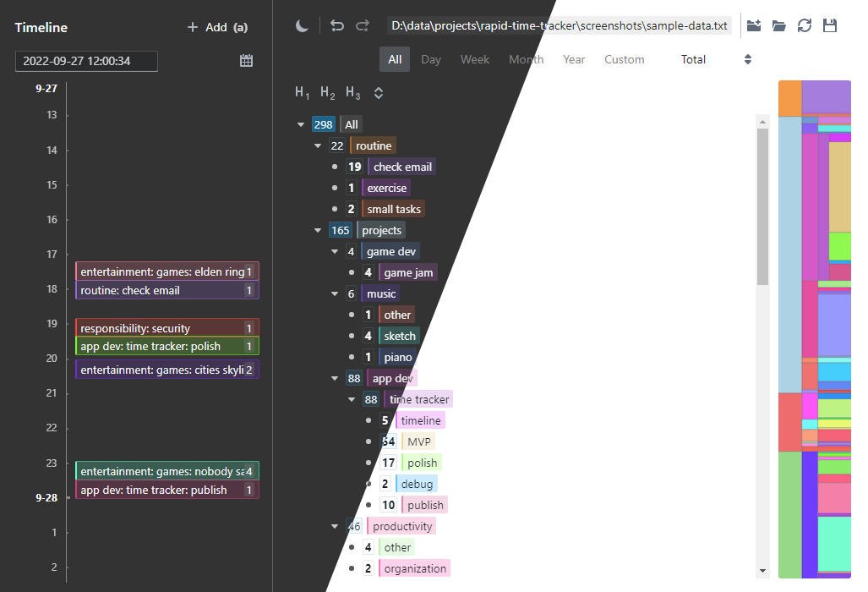
Task: Switch to the Week tab
Action: click(475, 59)
